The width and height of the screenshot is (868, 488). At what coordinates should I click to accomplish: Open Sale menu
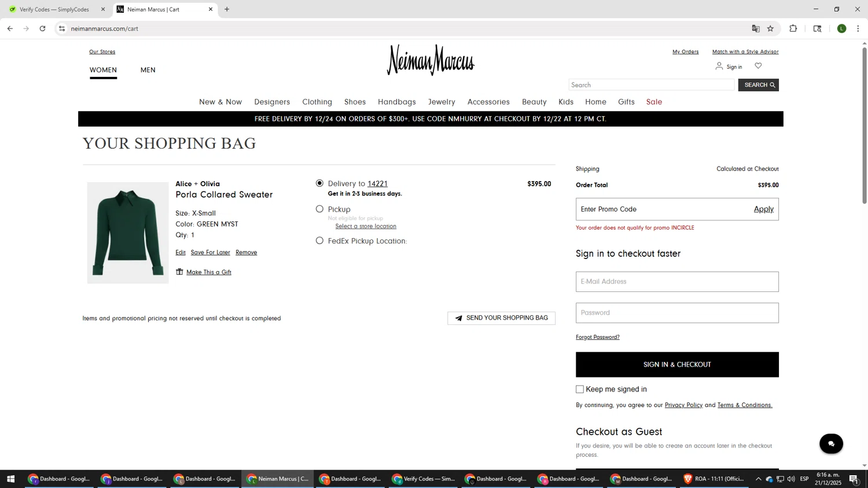click(x=654, y=102)
